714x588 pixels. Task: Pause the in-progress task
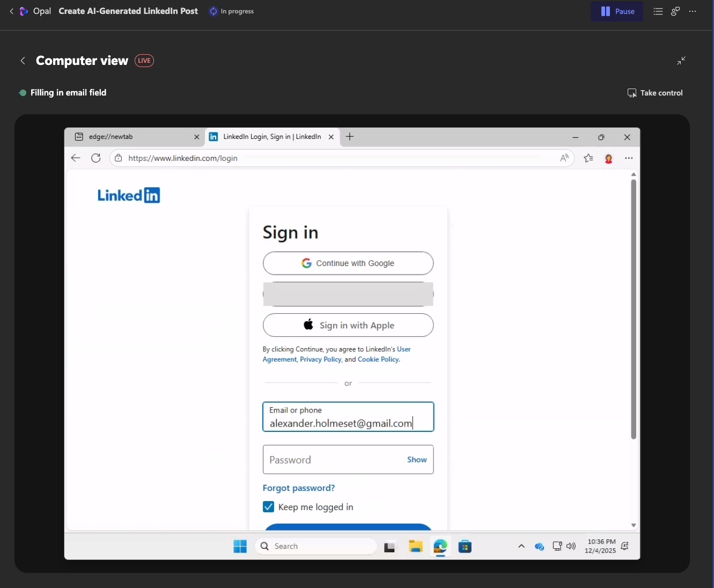pos(617,11)
